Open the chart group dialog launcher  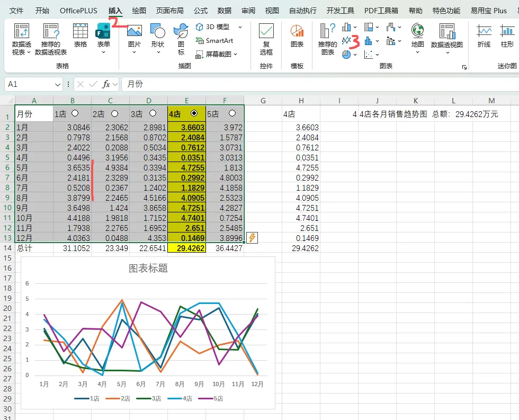click(464, 67)
